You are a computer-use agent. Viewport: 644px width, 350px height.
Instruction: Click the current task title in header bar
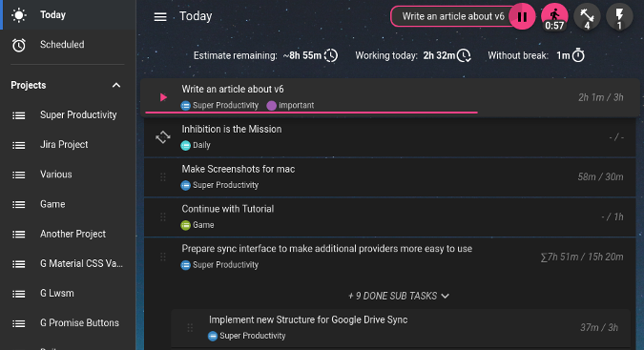[x=453, y=16]
